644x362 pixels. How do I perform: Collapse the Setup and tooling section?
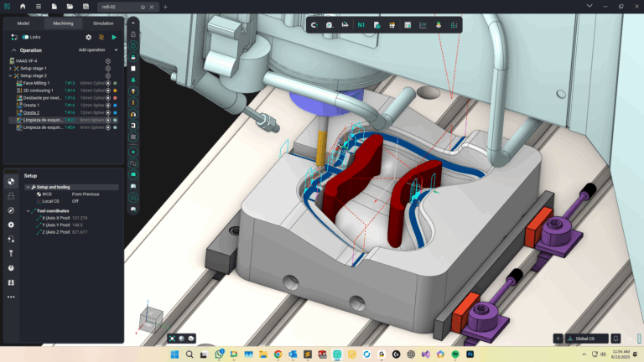click(28, 187)
